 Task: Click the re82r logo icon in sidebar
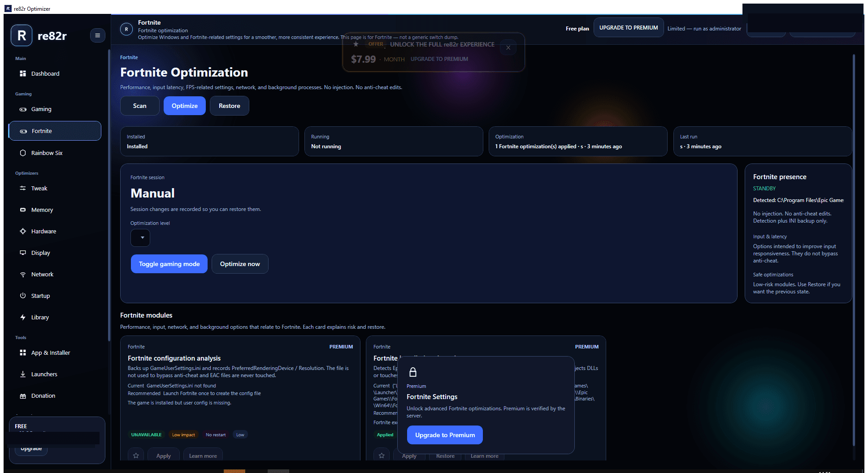point(22,35)
